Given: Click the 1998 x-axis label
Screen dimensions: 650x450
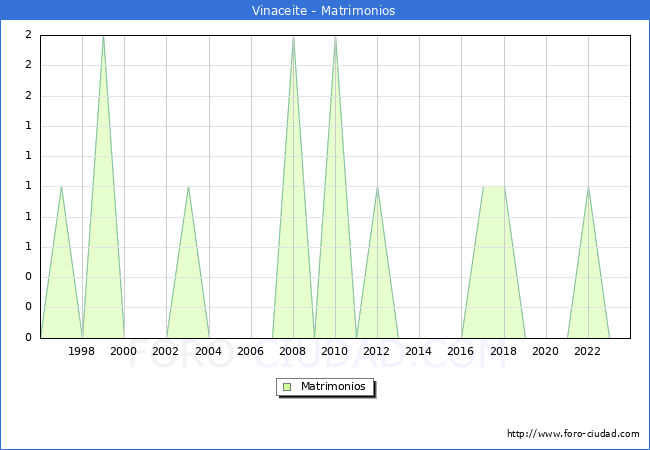Looking at the screenshot, I should 81,351.
